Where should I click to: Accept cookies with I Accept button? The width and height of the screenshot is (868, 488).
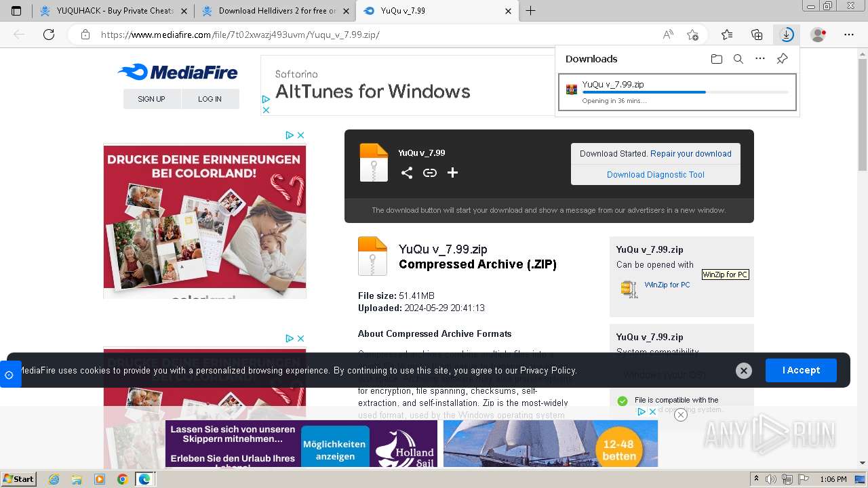pos(801,370)
